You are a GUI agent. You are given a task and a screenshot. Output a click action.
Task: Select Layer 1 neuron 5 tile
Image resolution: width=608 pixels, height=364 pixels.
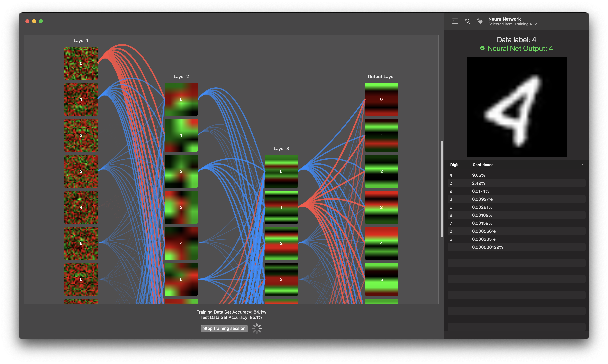pos(81,243)
